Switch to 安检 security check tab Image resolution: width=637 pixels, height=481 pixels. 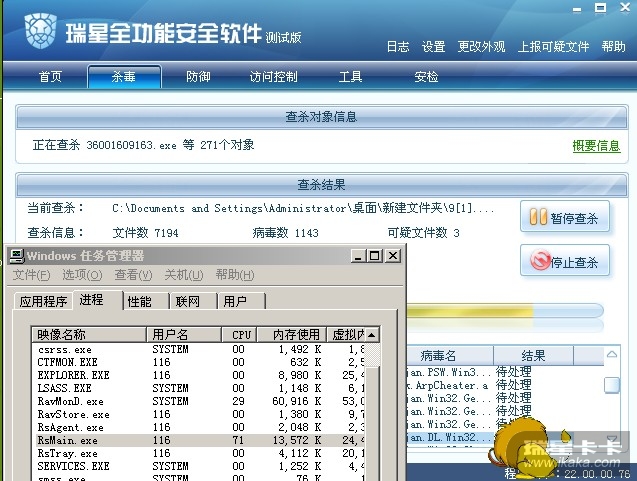pyautogui.click(x=426, y=76)
